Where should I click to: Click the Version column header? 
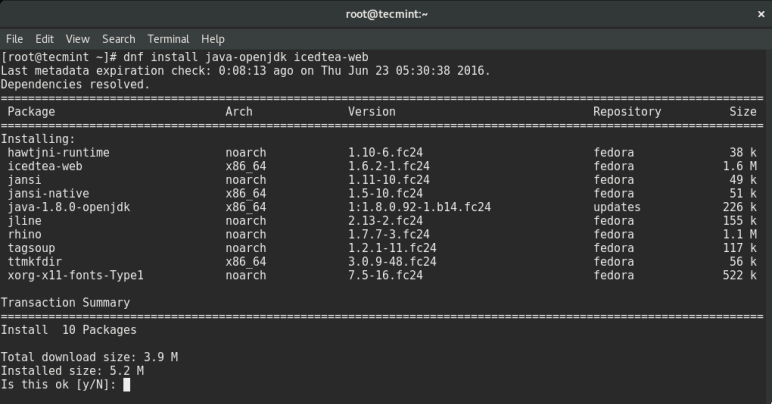[372, 112]
